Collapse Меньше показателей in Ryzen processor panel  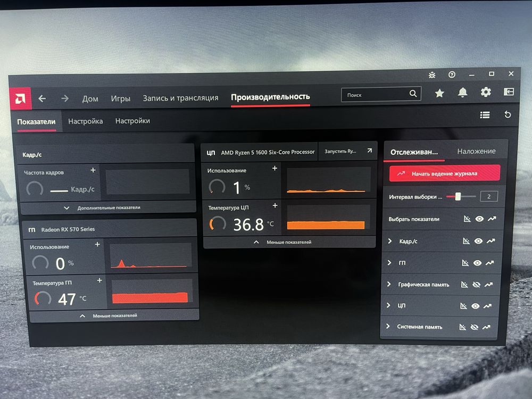[x=289, y=242]
